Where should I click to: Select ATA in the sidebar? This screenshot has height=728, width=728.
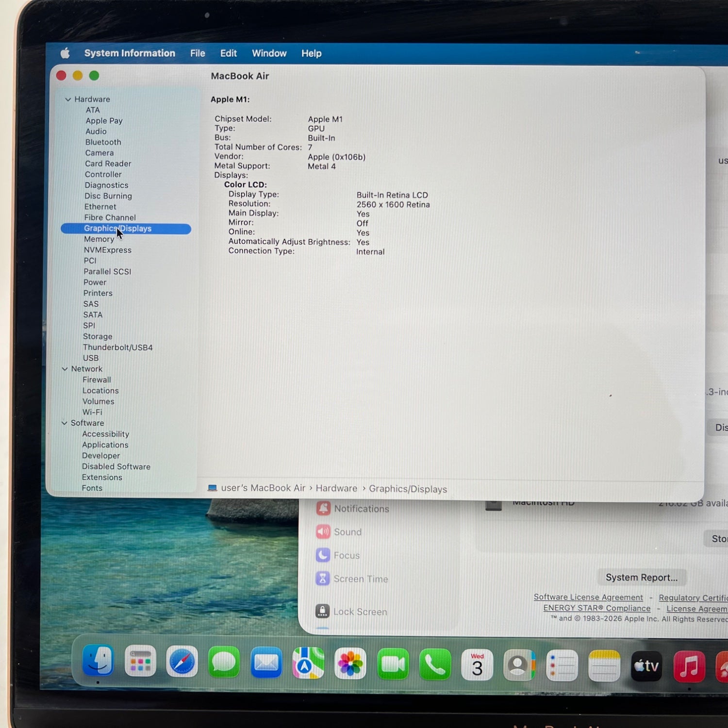point(93,110)
